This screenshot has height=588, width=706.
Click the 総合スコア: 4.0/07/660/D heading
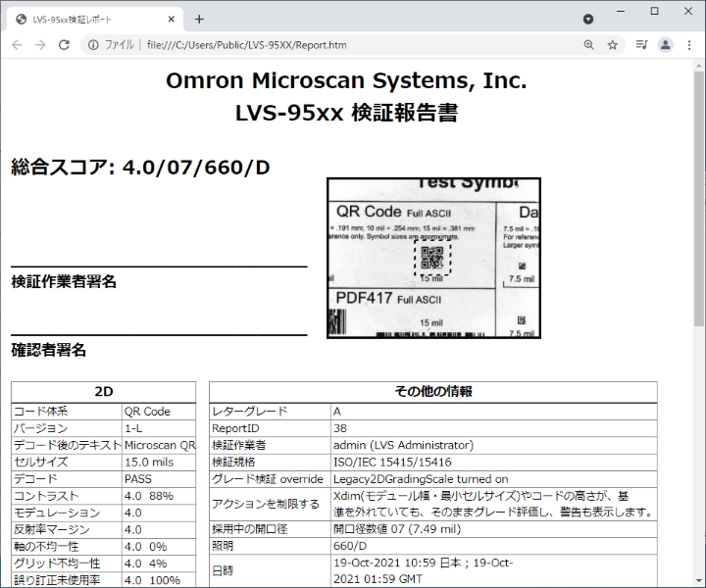[x=140, y=168]
